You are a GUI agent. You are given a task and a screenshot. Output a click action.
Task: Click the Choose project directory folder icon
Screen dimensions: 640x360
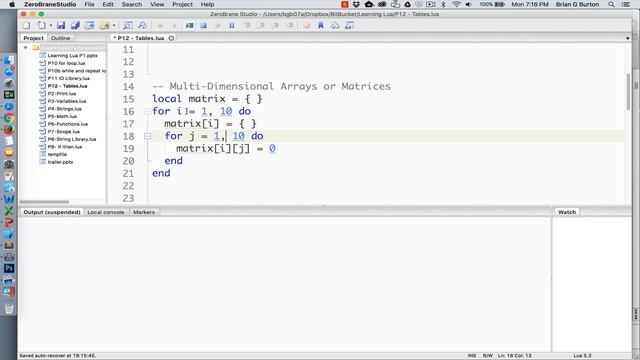click(104, 26)
